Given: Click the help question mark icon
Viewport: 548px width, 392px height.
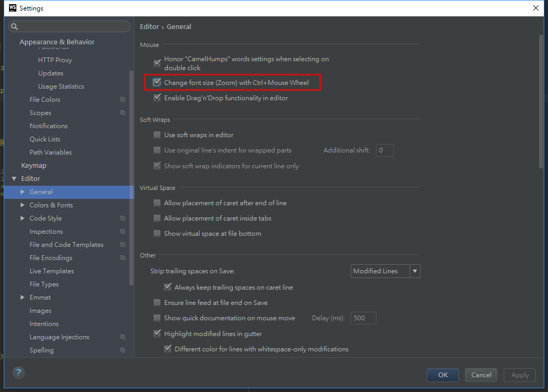Looking at the screenshot, I should 18,373.
